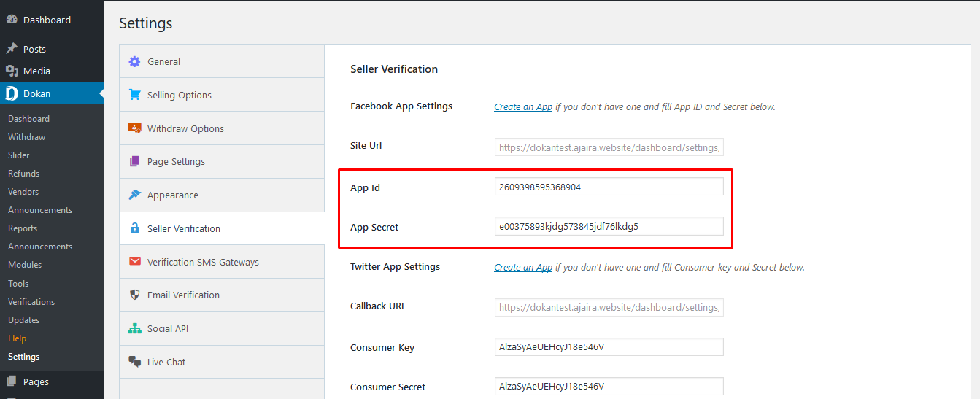980x399 pixels.
Task: Click the 'Twitter App Settings' label
Action: [x=396, y=266]
